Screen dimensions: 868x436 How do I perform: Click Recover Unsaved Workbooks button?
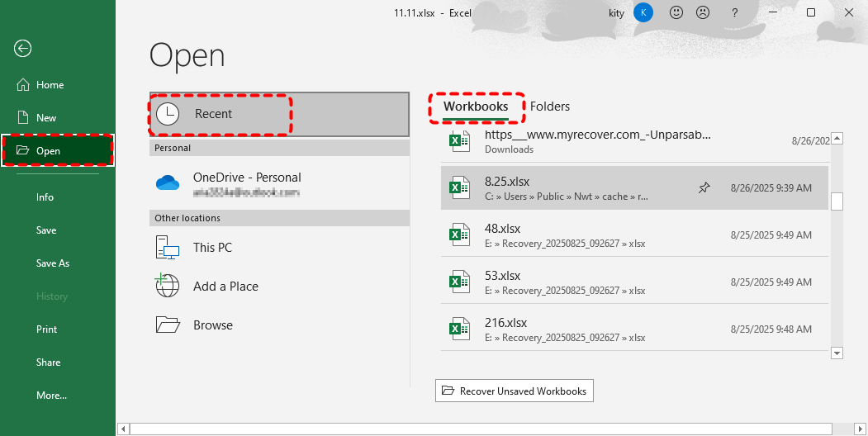pos(514,391)
